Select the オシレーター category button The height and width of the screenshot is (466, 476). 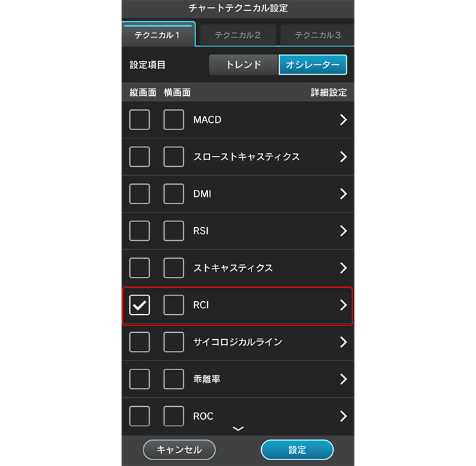pos(313,65)
